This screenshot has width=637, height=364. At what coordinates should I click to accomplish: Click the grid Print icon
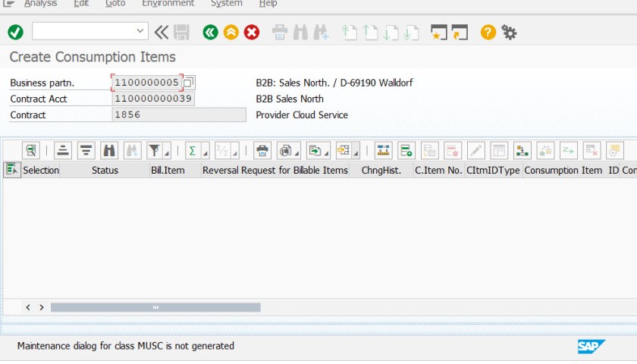[x=262, y=151]
